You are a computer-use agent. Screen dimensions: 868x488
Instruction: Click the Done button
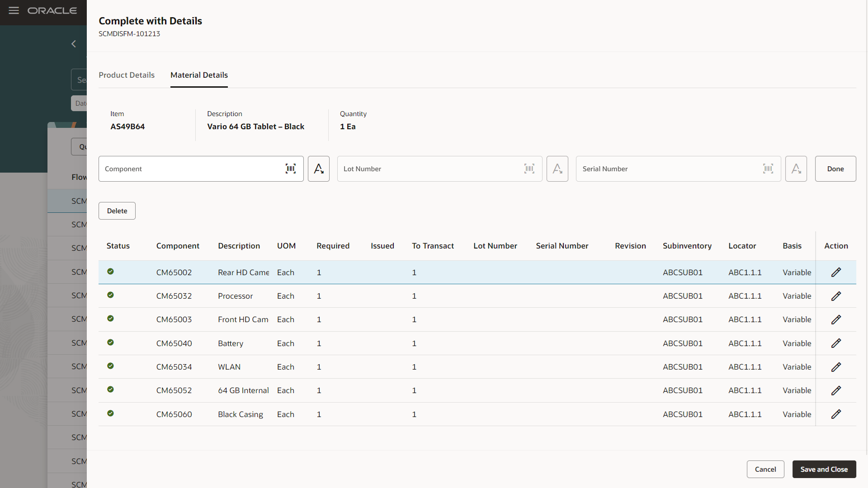pyautogui.click(x=835, y=169)
